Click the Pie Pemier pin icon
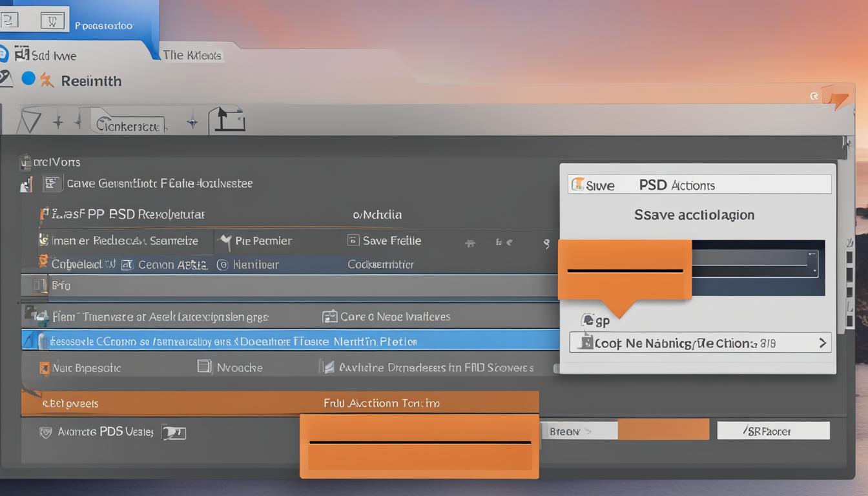Screen dimensions: 868x496 pyautogui.click(x=225, y=242)
